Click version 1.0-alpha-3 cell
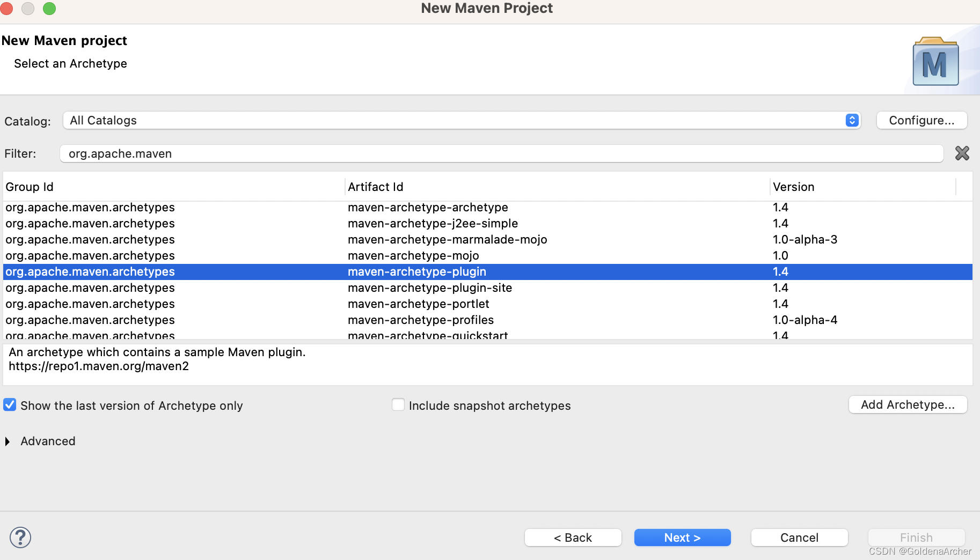The width and height of the screenshot is (980, 560). click(805, 240)
